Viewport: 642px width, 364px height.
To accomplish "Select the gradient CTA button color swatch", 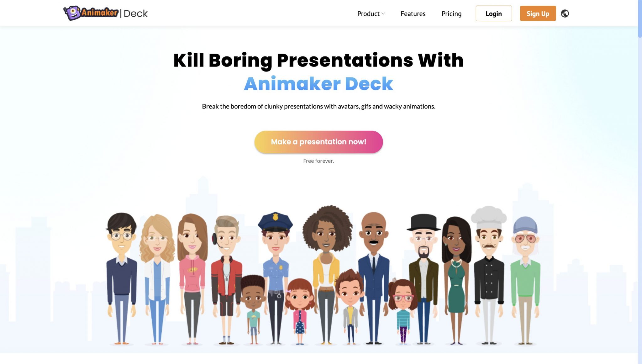I will click(x=318, y=142).
